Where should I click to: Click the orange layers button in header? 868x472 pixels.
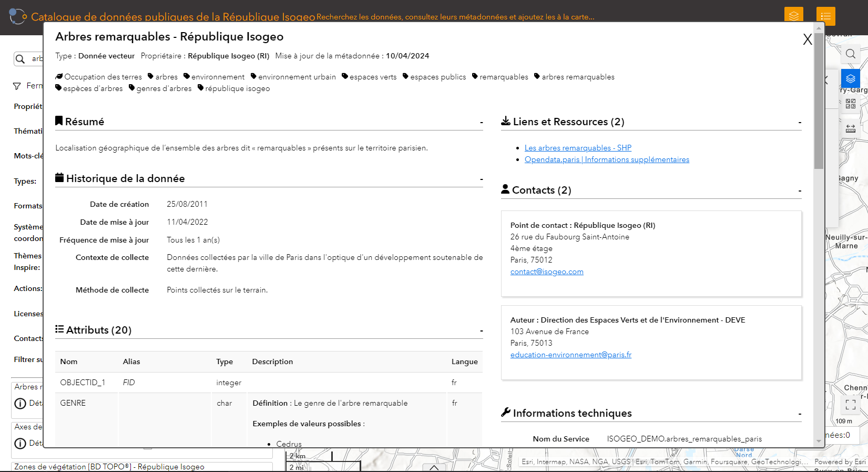click(x=794, y=15)
